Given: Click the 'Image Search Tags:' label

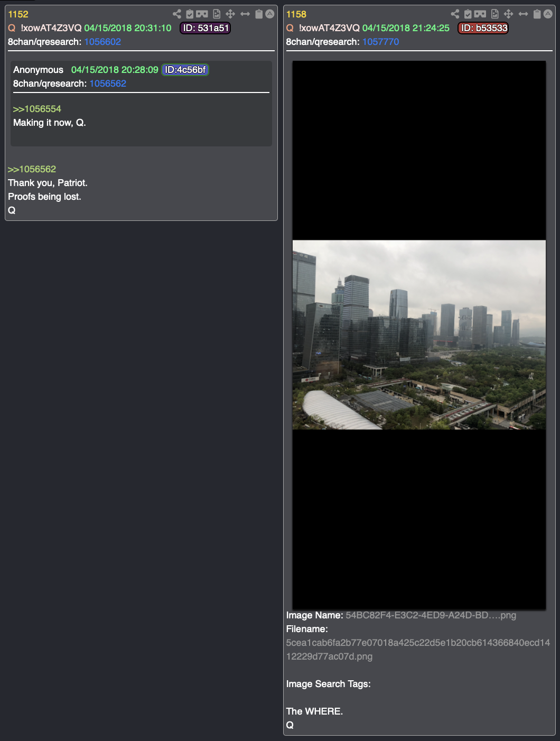Looking at the screenshot, I should (x=328, y=684).
